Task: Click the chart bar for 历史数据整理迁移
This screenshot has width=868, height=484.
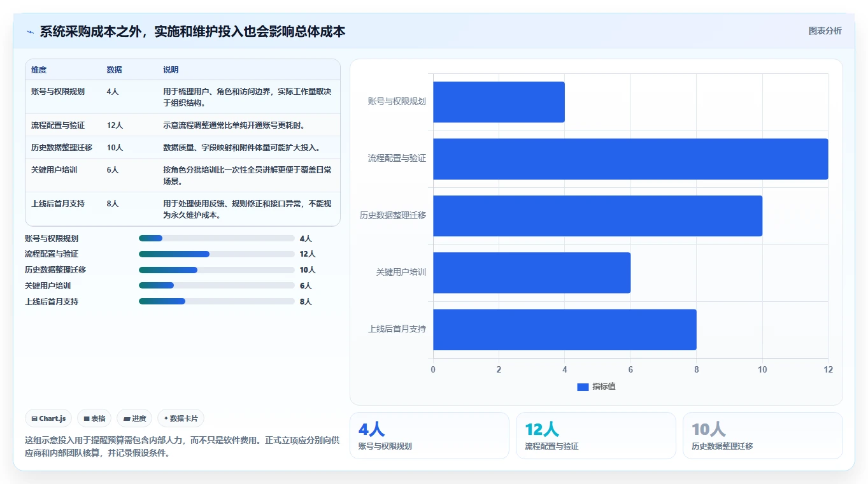Action: (x=597, y=215)
